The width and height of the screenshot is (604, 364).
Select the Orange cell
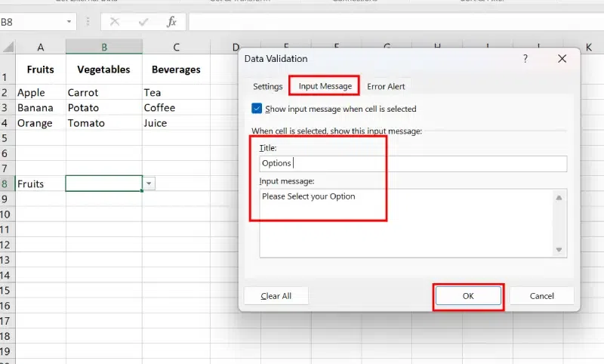tap(41, 123)
